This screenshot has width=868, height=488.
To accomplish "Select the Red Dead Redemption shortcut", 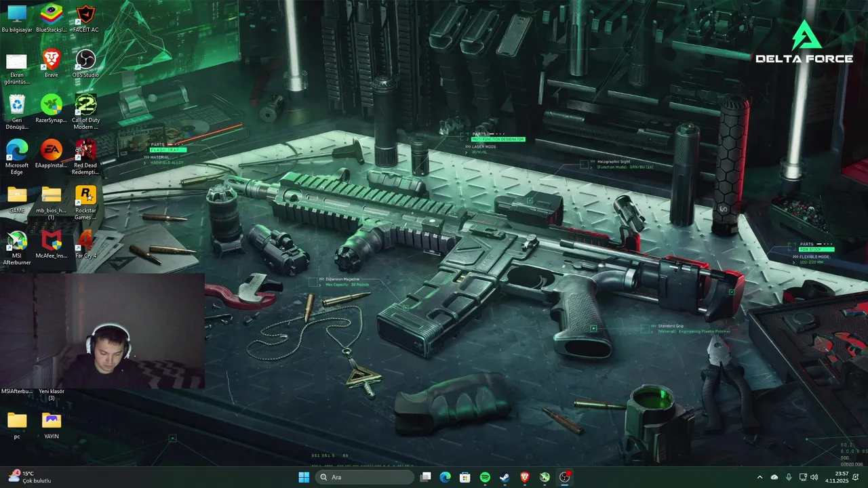I will (85, 157).
